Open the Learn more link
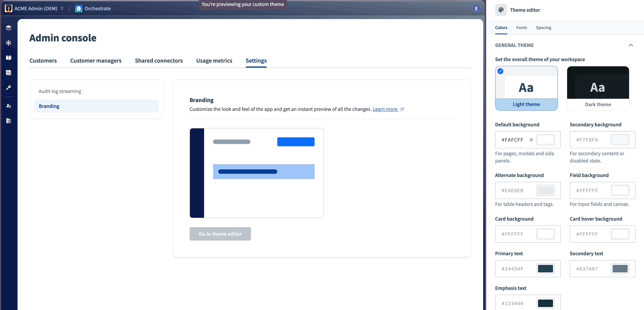644x310 pixels. point(385,109)
